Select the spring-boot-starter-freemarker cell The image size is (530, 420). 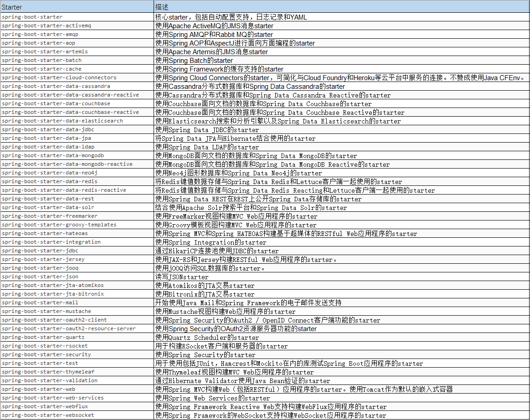77,216
